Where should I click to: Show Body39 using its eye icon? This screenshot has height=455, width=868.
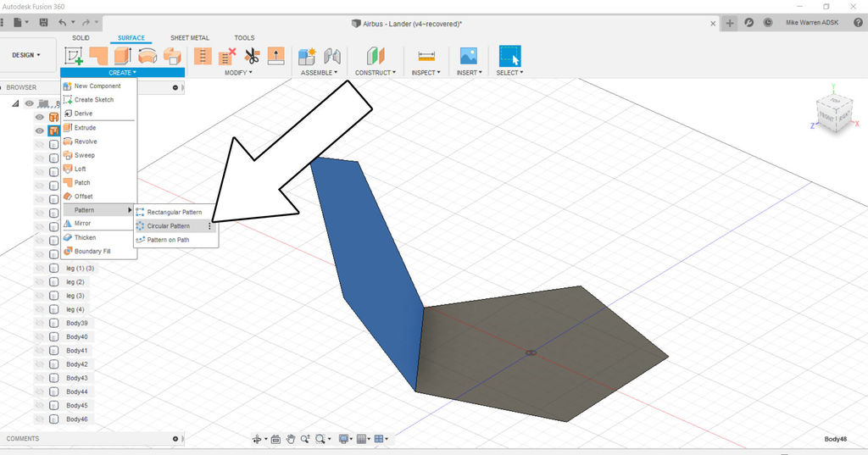39,324
